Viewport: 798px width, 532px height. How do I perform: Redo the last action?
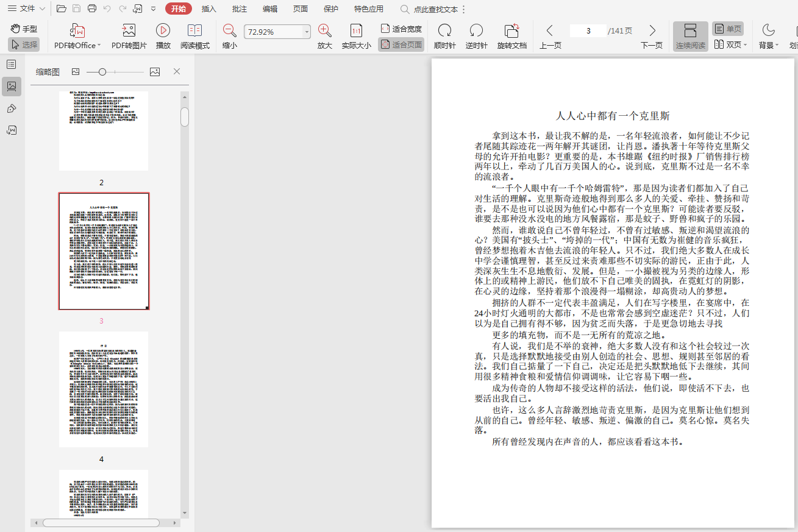123,9
